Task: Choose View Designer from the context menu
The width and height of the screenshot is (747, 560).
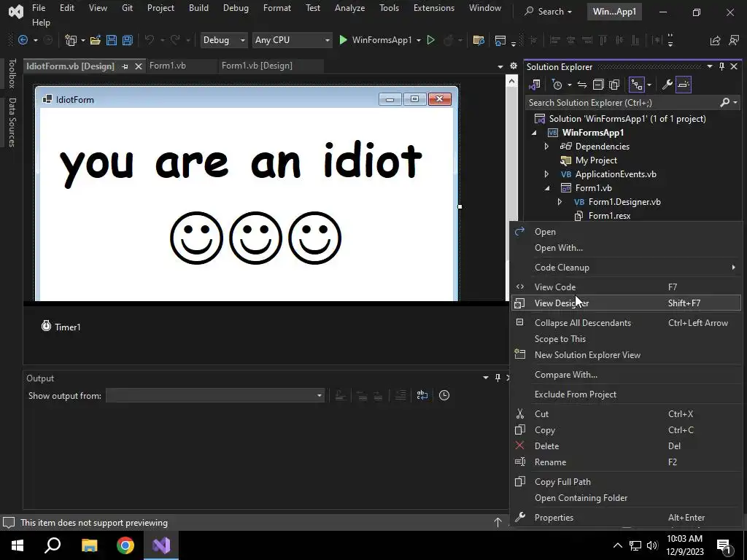Action: coord(626,303)
